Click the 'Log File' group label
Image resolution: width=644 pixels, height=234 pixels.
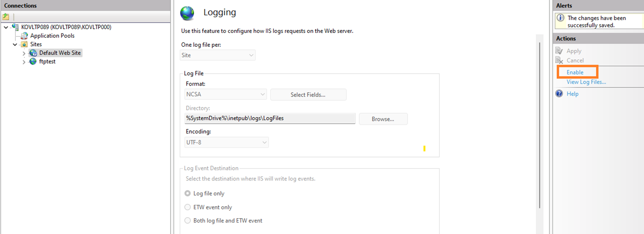[x=194, y=74]
